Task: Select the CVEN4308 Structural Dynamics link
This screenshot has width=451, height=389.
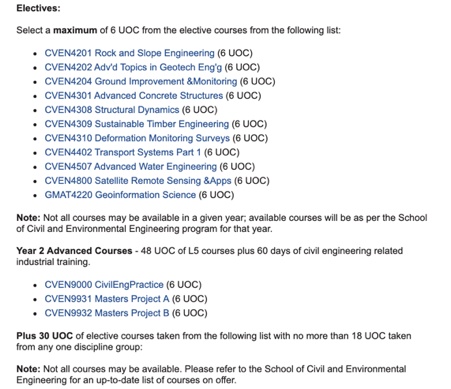Action: 112,110
